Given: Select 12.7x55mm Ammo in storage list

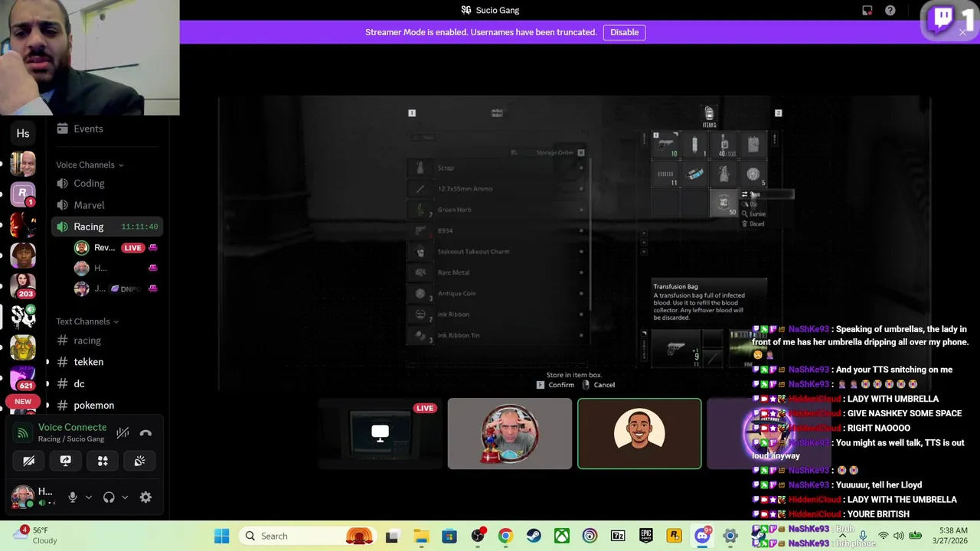Looking at the screenshot, I should pos(498,188).
